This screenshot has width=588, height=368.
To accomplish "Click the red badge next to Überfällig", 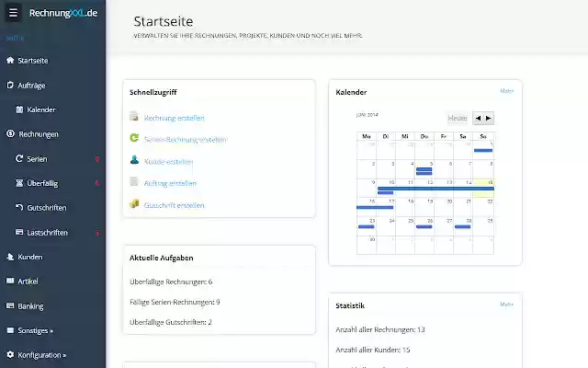I will tap(97, 183).
